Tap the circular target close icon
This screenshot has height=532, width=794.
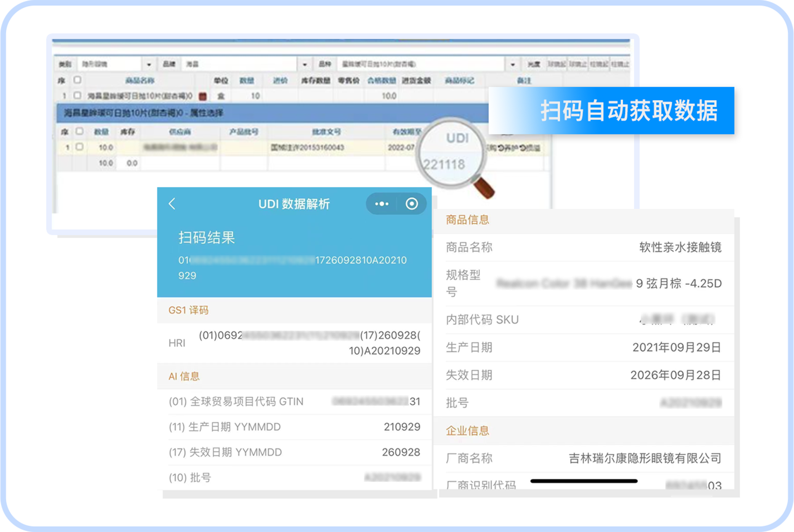[x=411, y=204]
